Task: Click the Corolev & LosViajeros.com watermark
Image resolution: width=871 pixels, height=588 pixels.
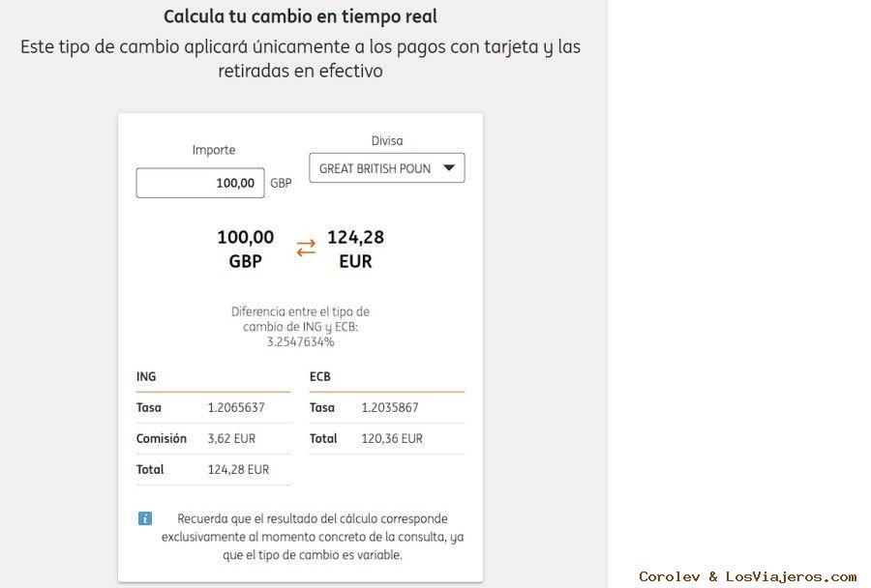Action: coord(747,576)
